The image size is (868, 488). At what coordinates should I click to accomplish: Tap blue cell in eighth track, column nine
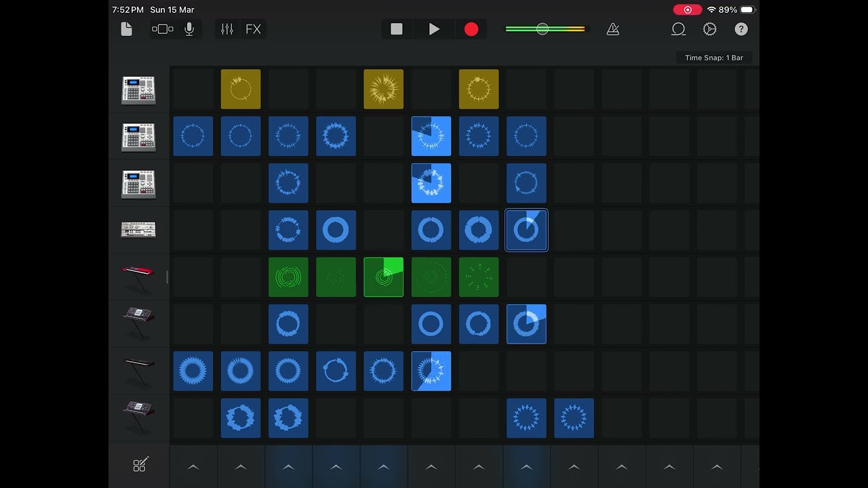(574, 418)
